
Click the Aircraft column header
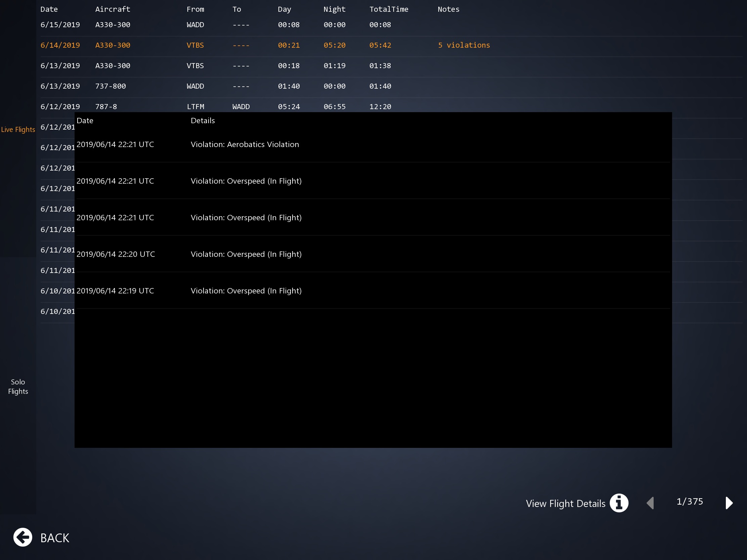[113, 9]
